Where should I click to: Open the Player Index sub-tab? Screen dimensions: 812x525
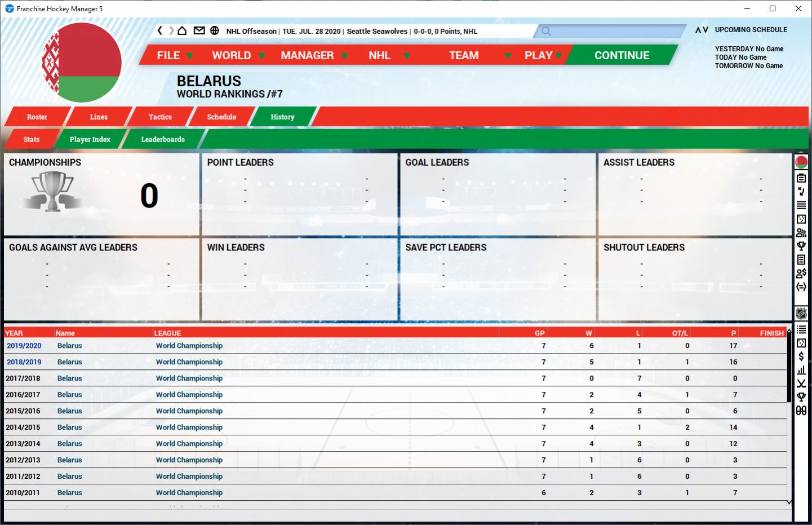click(90, 139)
